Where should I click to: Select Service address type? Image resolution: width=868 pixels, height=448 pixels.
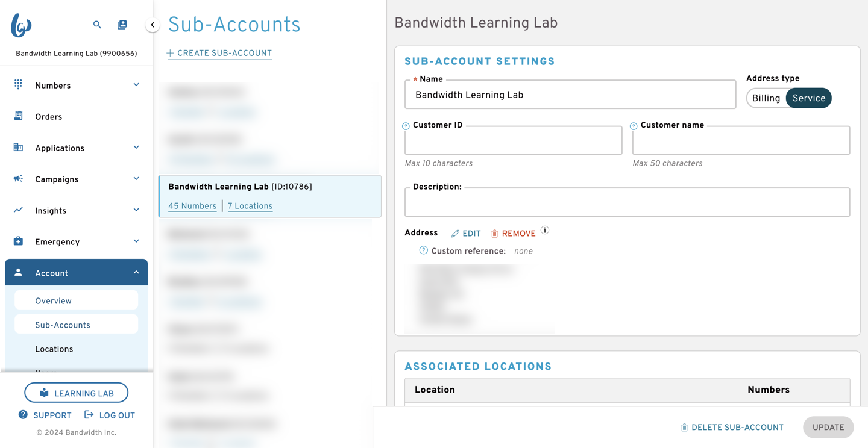pyautogui.click(x=809, y=98)
